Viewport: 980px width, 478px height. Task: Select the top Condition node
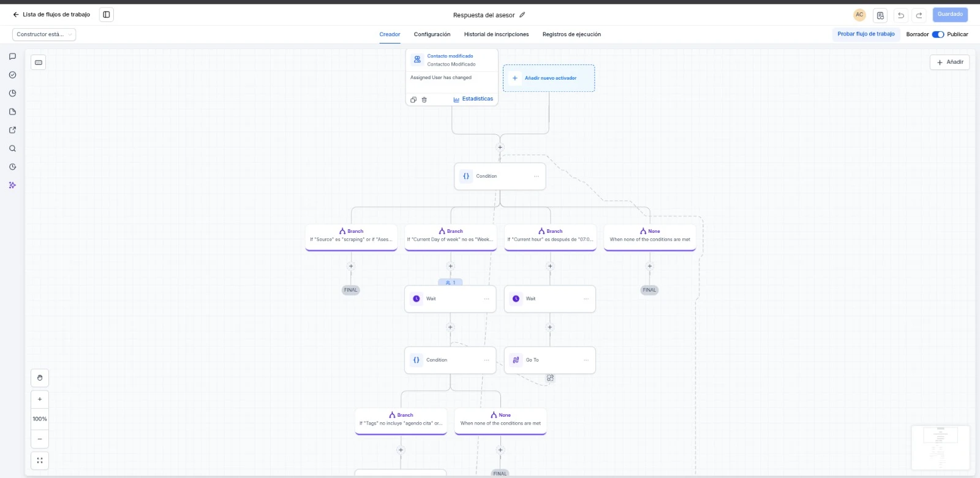pos(500,176)
